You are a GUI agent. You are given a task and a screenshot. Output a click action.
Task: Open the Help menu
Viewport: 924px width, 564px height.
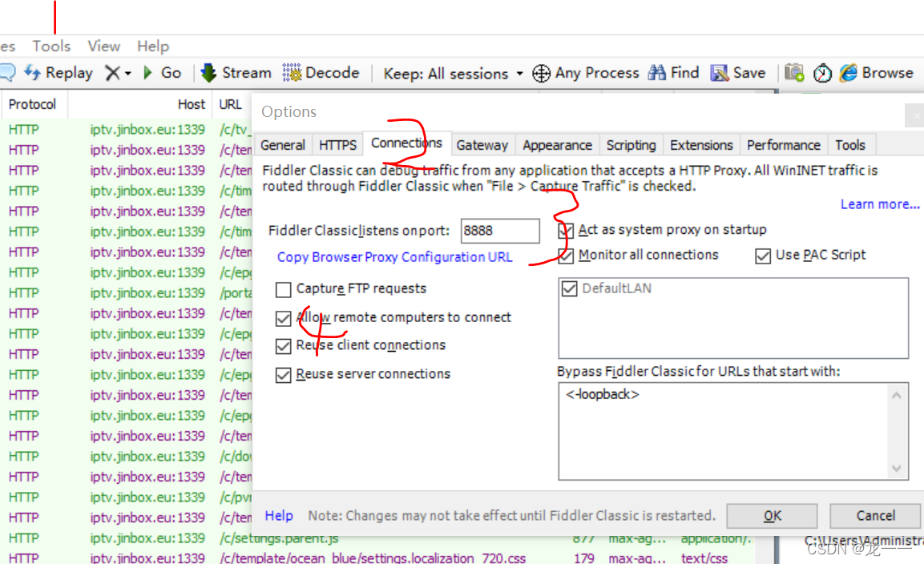tap(152, 46)
